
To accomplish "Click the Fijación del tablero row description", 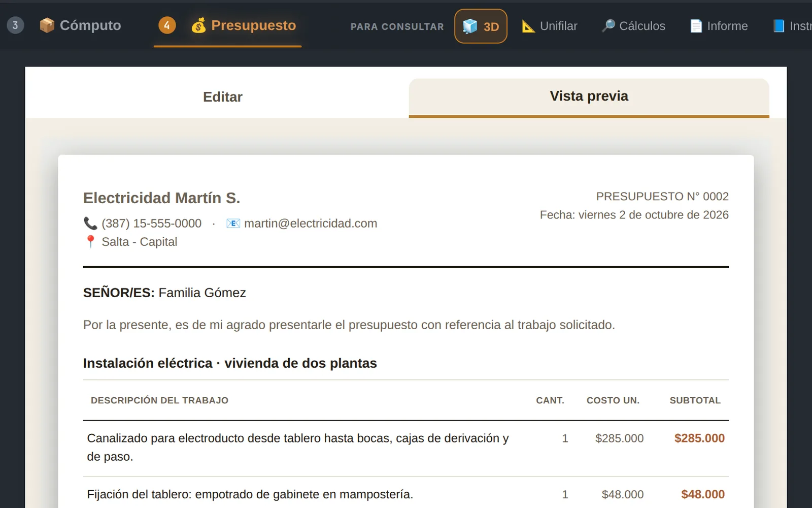I will point(250,494).
